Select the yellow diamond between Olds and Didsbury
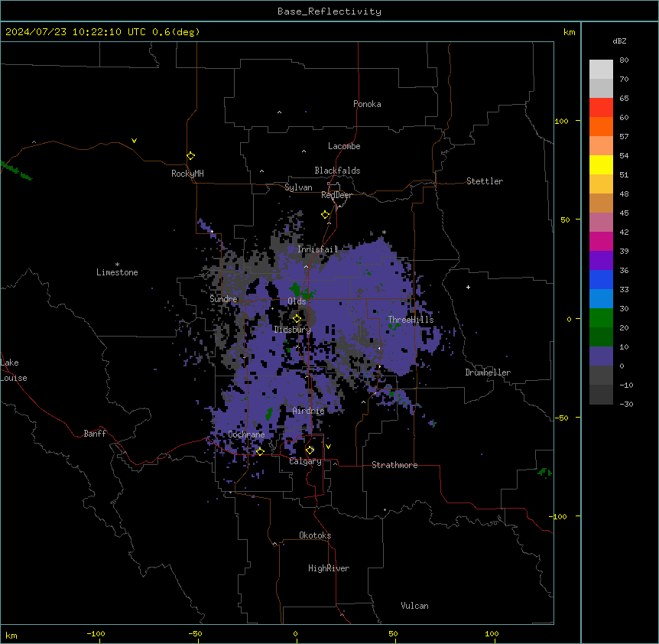Viewport: 659px width, 644px height. 297,319
